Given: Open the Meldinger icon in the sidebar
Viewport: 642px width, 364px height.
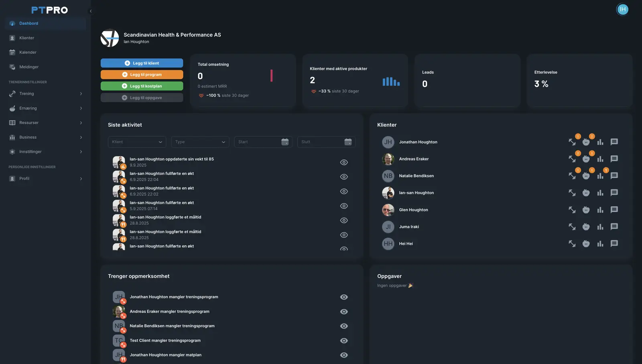Looking at the screenshot, I should point(12,67).
